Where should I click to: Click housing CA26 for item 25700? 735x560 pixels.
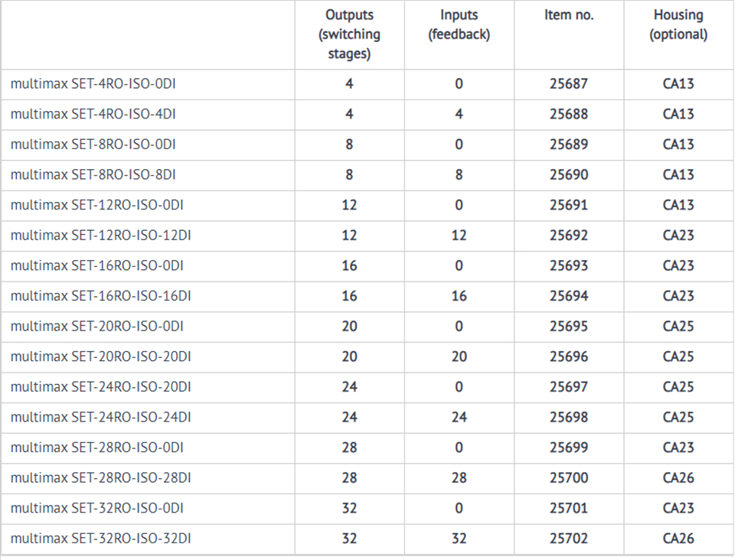tap(678, 477)
